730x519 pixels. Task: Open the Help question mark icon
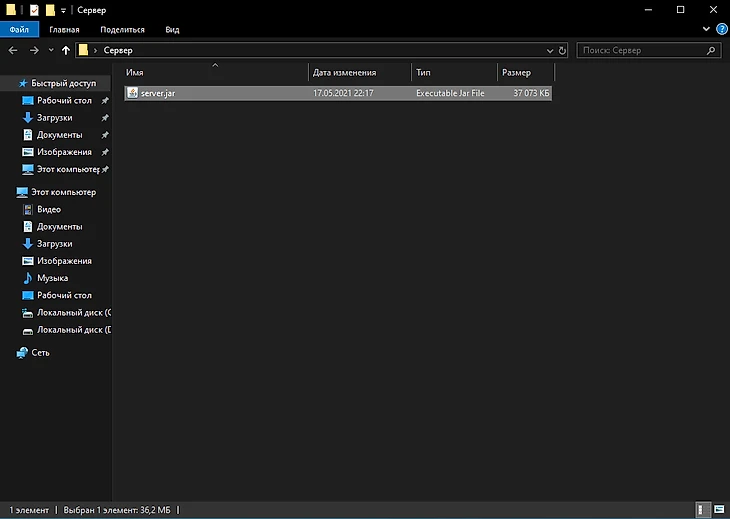coord(721,30)
